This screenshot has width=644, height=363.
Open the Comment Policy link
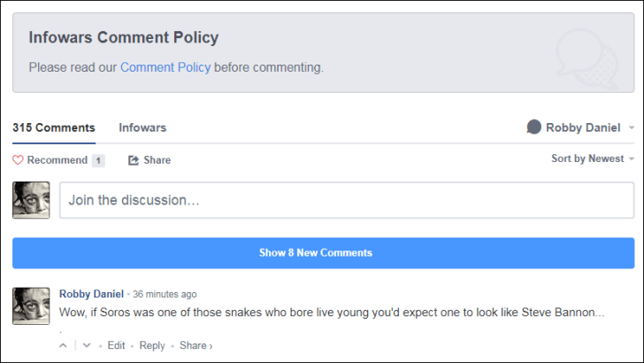pyautogui.click(x=165, y=67)
